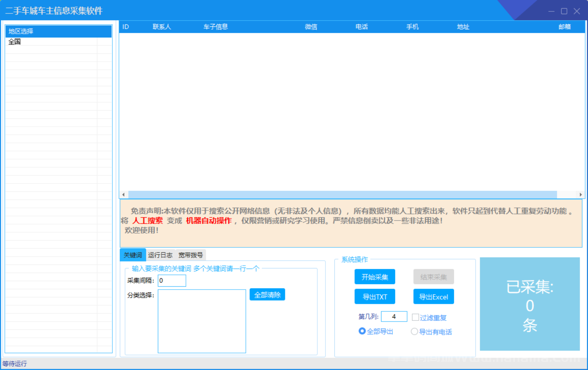The height and width of the screenshot is (370, 588).
Task: Click the 结束采集 button
Action: coord(433,277)
